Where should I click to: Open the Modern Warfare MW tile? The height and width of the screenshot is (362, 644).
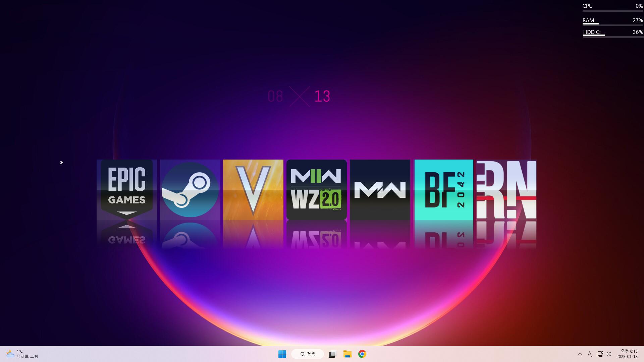[x=380, y=190]
